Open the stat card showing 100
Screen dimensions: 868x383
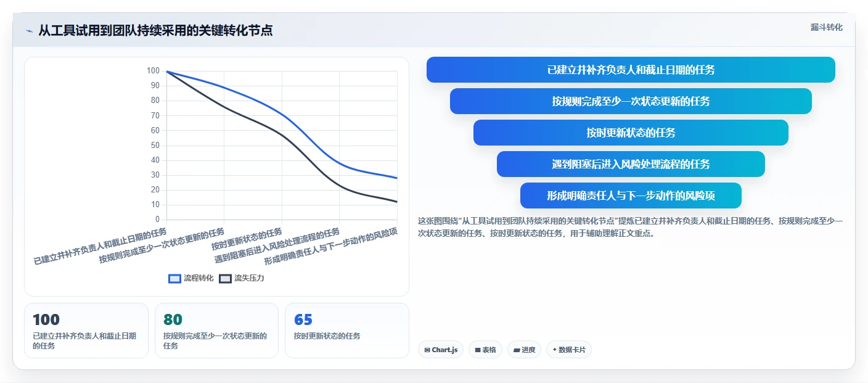click(86, 331)
